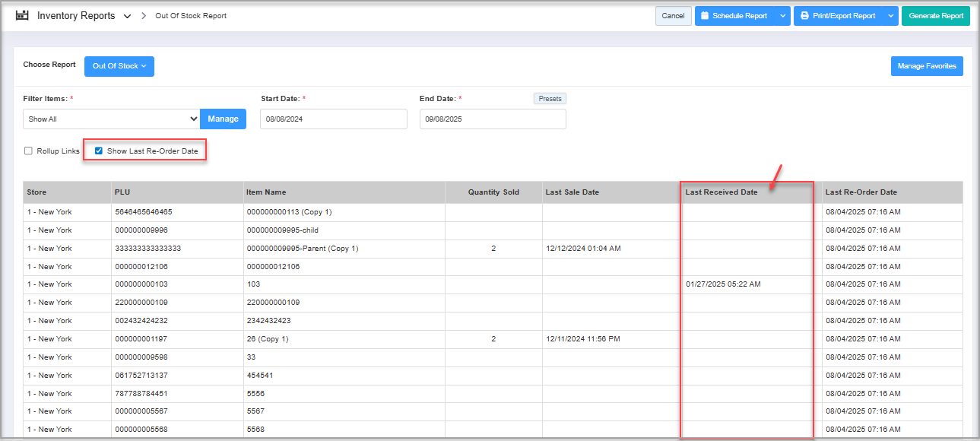Viewport: 980px width, 441px height.
Task: Sort by the Quantity Sold column header
Action: point(493,192)
